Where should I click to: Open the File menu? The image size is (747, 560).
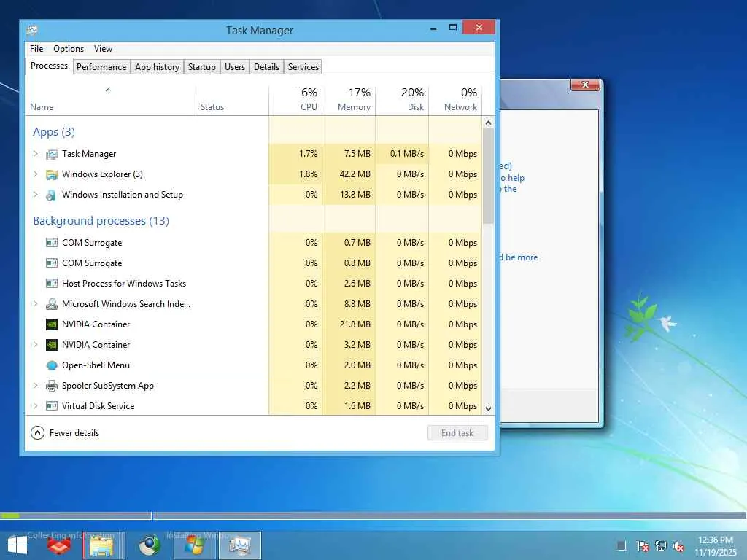(36, 49)
